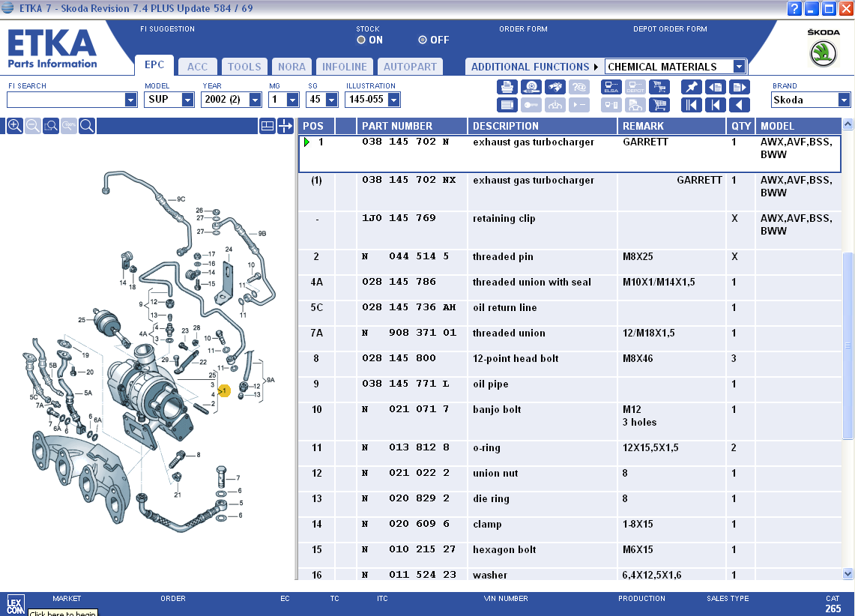Expand the YEAR dropdown showing 2002
Viewport: 855px width, 616px height.
coord(255,100)
